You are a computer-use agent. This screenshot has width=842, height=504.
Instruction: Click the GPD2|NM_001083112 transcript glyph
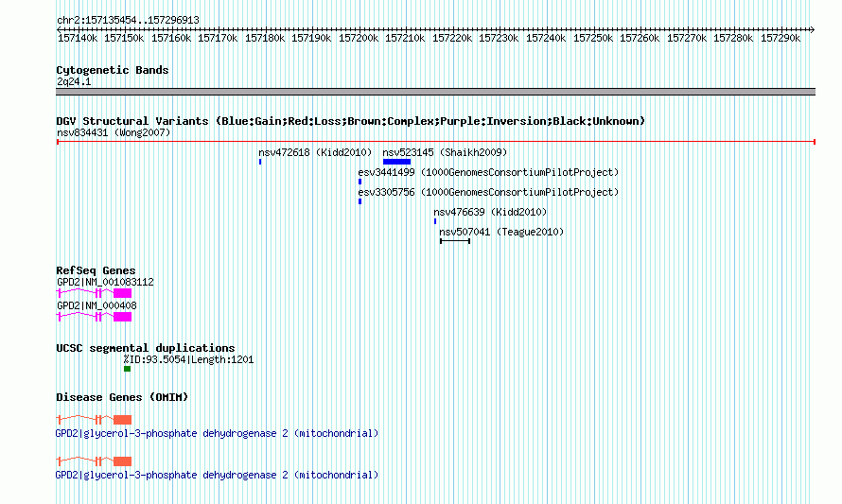(94, 293)
